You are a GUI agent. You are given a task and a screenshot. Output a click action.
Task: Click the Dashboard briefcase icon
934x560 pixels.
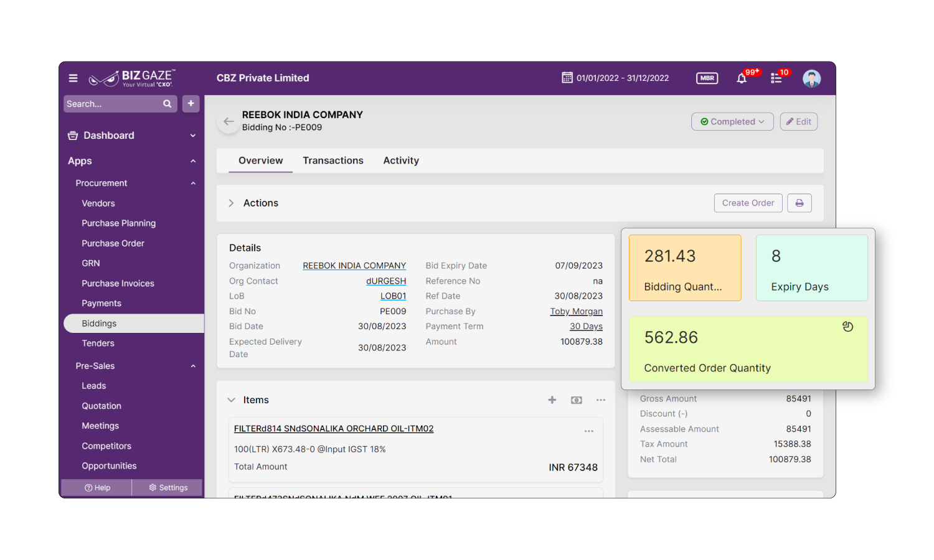point(73,136)
